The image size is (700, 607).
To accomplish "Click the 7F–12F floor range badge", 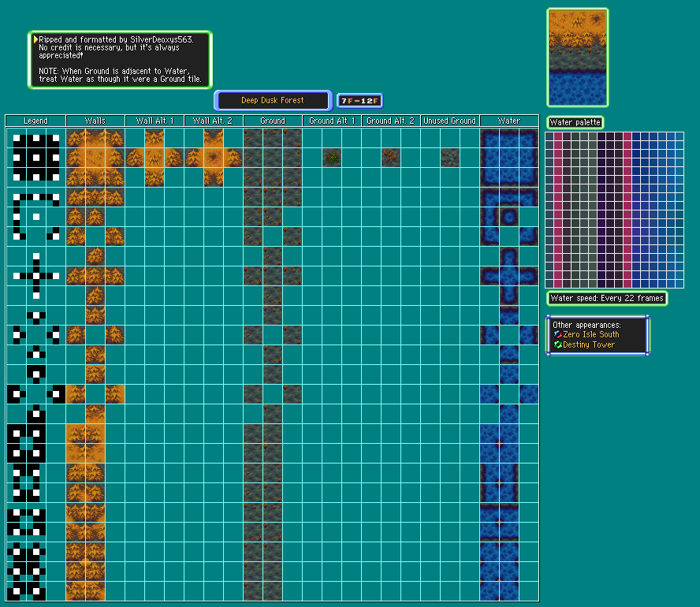I will click(x=359, y=101).
